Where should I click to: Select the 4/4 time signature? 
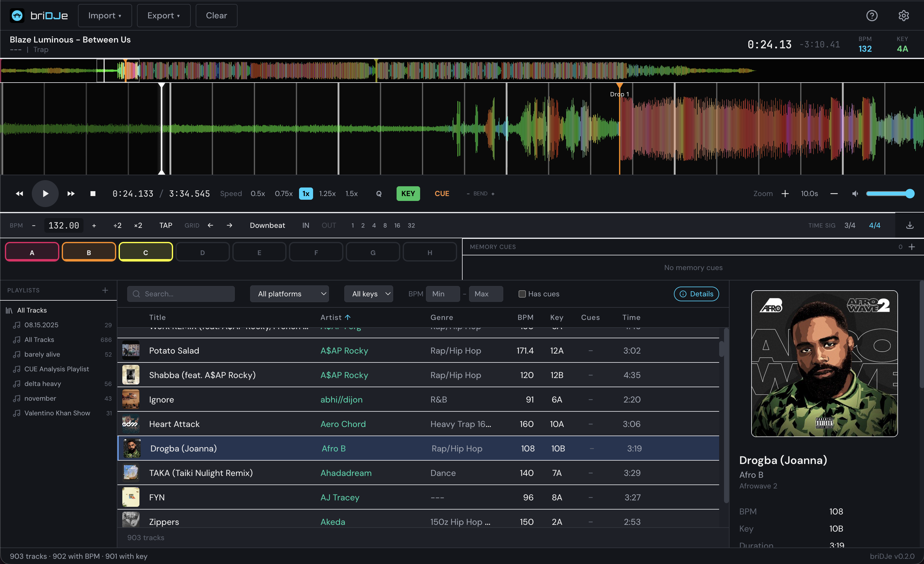(874, 225)
